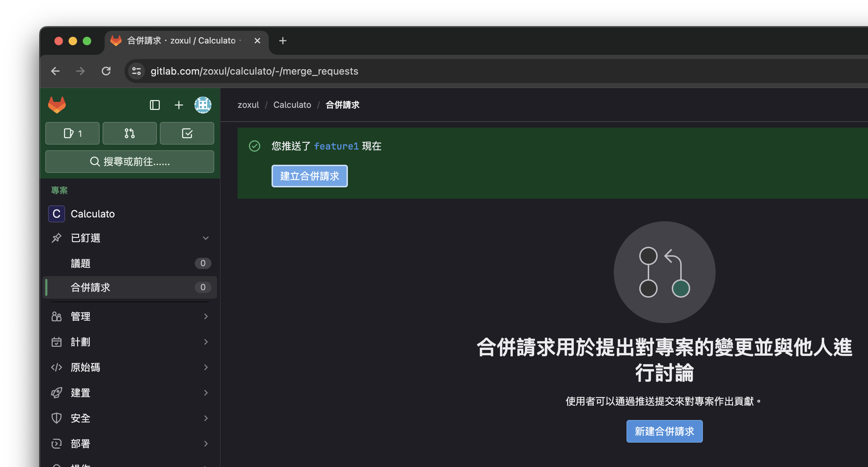Open assigned issues counter showing 1

coord(72,133)
